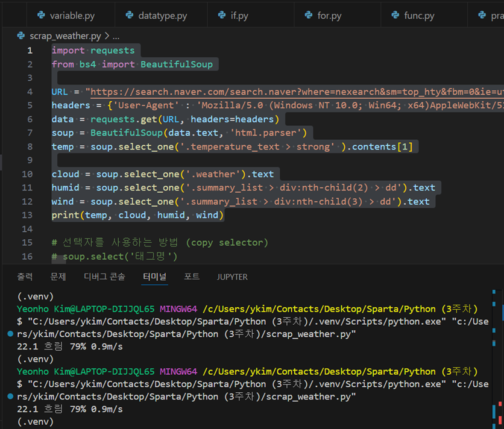Viewport: 504px width, 429px height.
Task: Click the Python icon on variable.py tab
Action: (41, 15)
